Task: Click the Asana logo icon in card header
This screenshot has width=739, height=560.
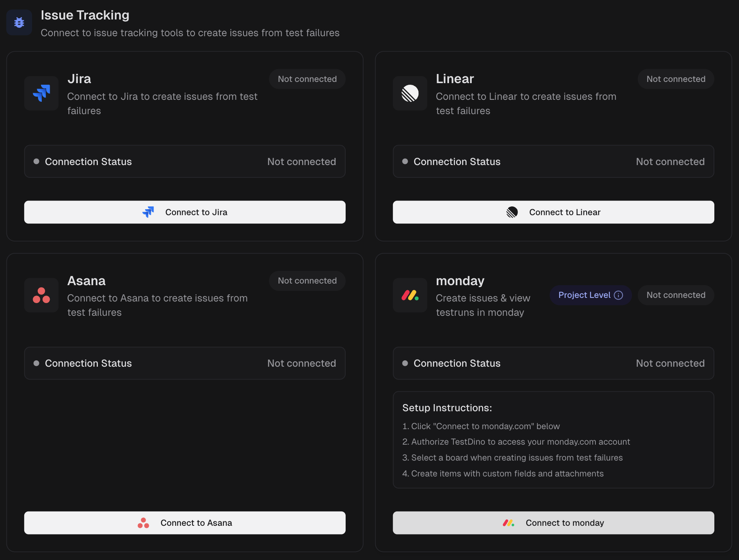Action: tap(41, 295)
